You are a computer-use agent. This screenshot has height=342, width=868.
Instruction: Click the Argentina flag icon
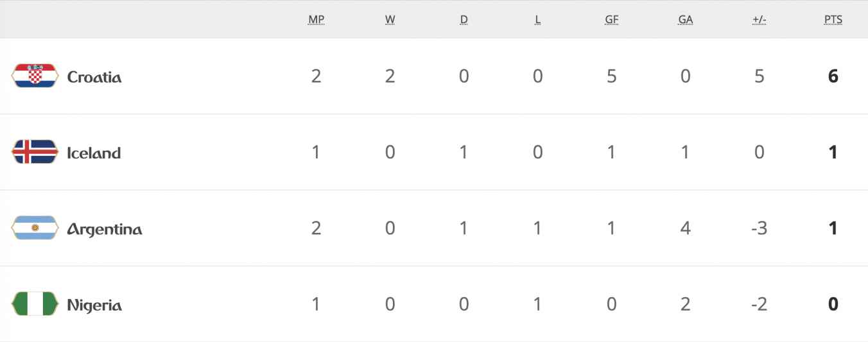pyautogui.click(x=35, y=228)
